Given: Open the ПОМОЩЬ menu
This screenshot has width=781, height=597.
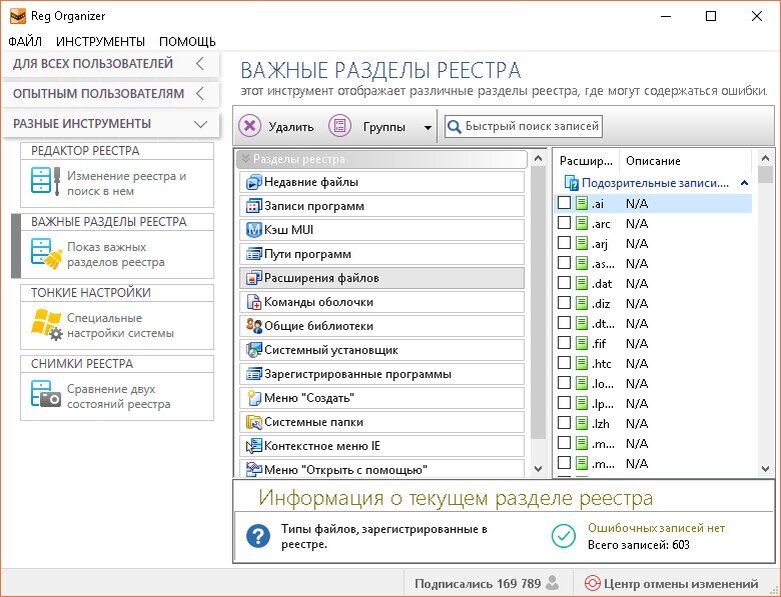Looking at the screenshot, I should [x=187, y=41].
